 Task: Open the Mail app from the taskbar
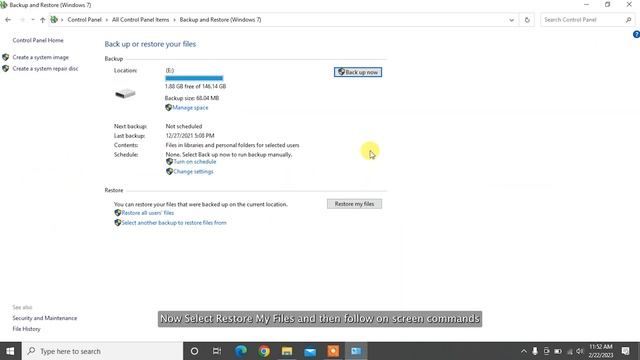pos(310,351)
